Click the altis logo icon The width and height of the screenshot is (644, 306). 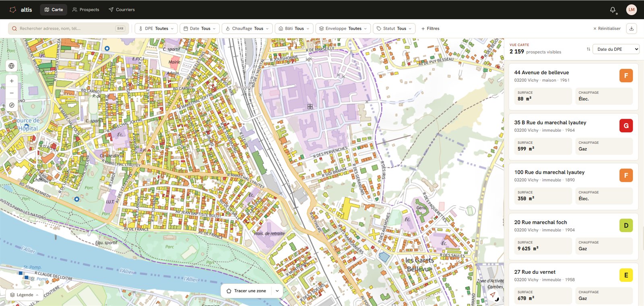coord(13,10)
